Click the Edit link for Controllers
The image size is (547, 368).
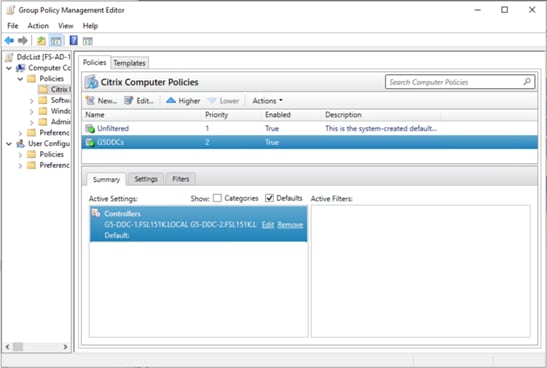point(268,225)
